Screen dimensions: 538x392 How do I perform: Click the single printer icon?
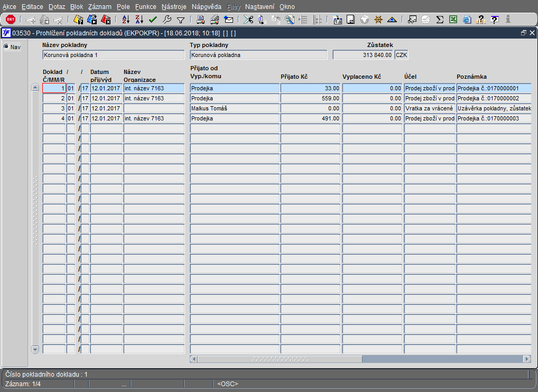[201, 20]
